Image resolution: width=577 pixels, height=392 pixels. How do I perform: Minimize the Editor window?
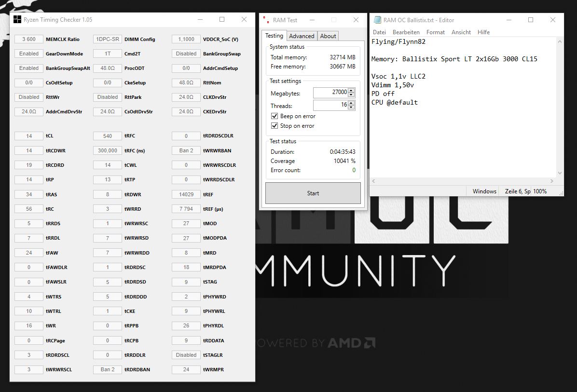pos(509,20)
